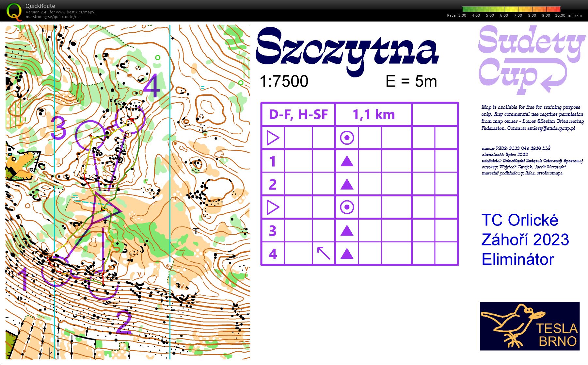
Task: Open the matstroeng.se/quickroute/en link
Action: tap(53, 17)
